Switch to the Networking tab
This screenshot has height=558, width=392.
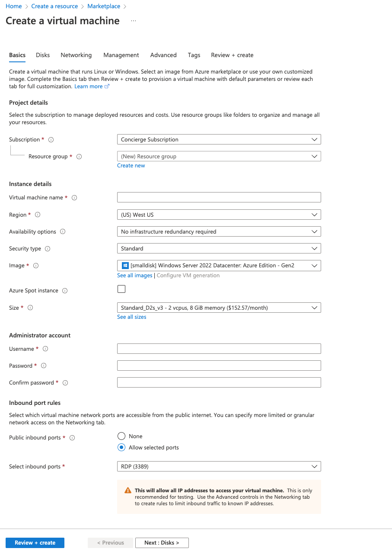(76, 55)
